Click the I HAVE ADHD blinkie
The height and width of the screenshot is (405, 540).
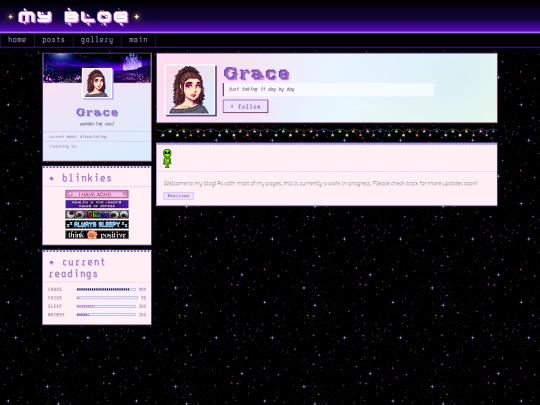tap(97, 194)
